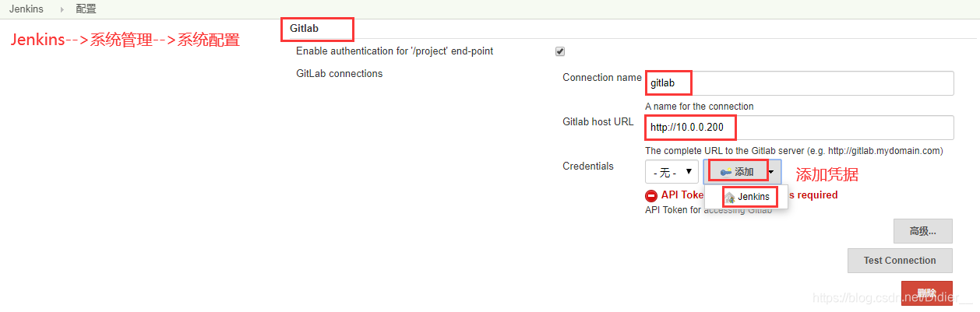Click the key icon on 添加 button
This screenshot has width=980, height=312.
pyautogui.click(x=725, y=172)
